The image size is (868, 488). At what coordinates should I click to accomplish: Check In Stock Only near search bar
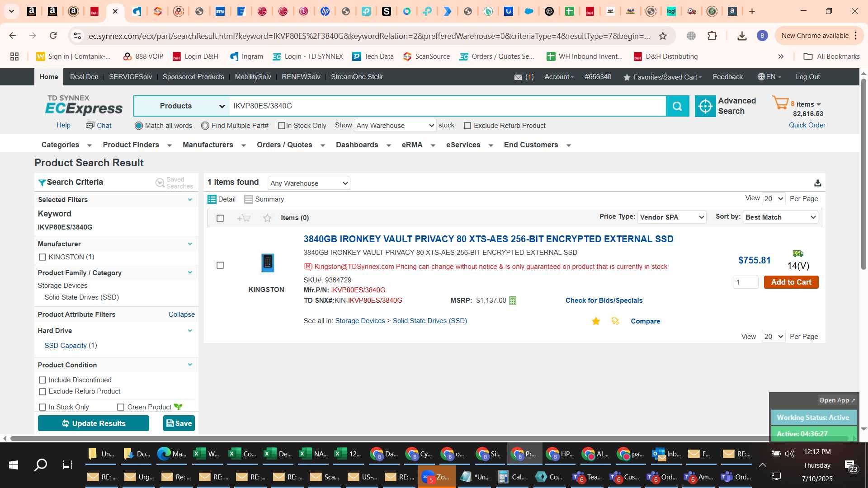281,126
